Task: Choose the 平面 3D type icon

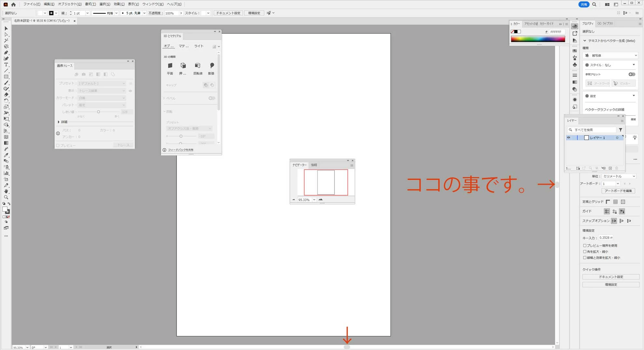Action: 170,66
